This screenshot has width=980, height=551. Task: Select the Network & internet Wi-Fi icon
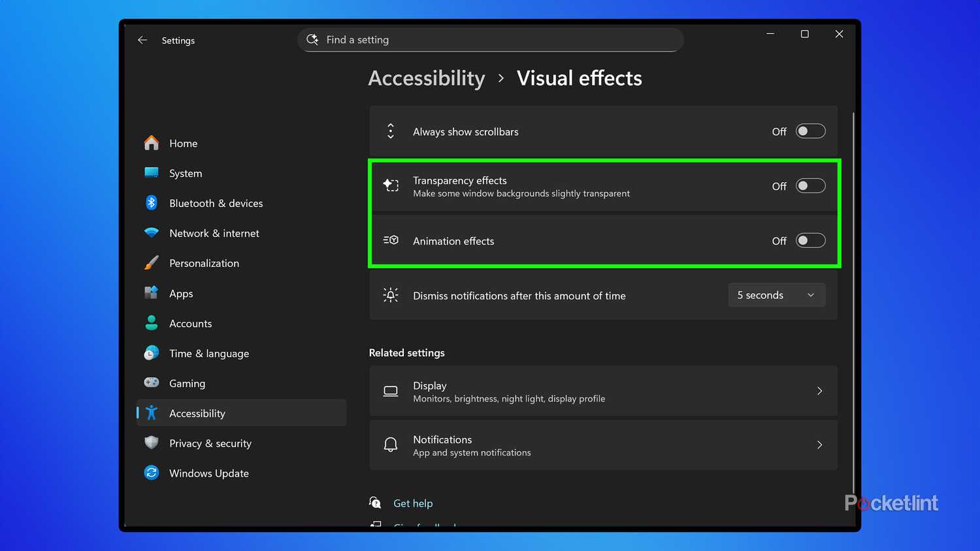(x=152, y=233)
